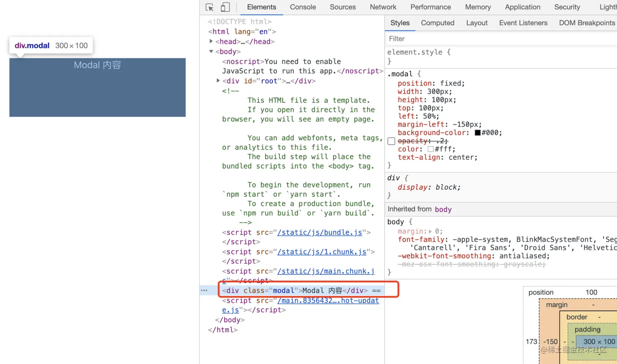The image size is (617, 364).
Task: Select the html lang en element row
Action: pyautogui.click(x=242, y=31)
